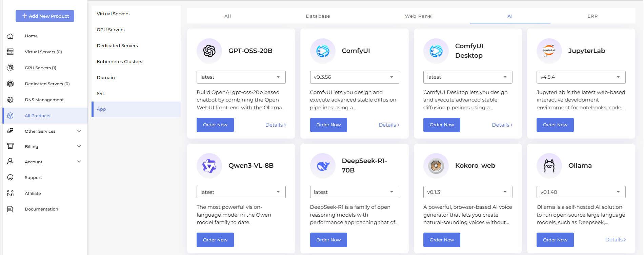Open DNS Management from the sidebar
644x255 pixels.
tap(44, 99)
